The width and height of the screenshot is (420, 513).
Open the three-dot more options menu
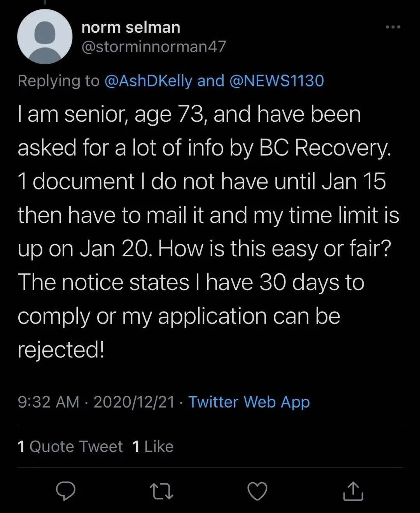coord(393,27)
